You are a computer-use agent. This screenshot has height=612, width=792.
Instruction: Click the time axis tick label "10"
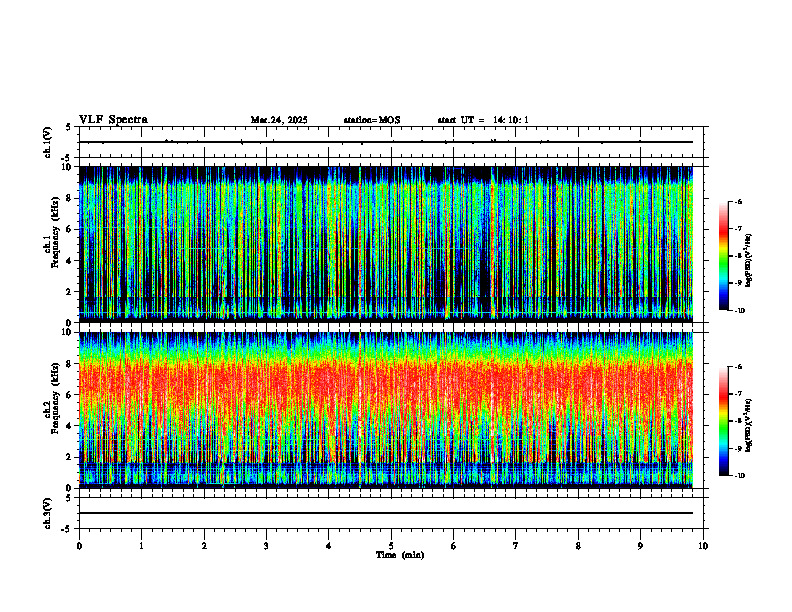pos(703,546)
